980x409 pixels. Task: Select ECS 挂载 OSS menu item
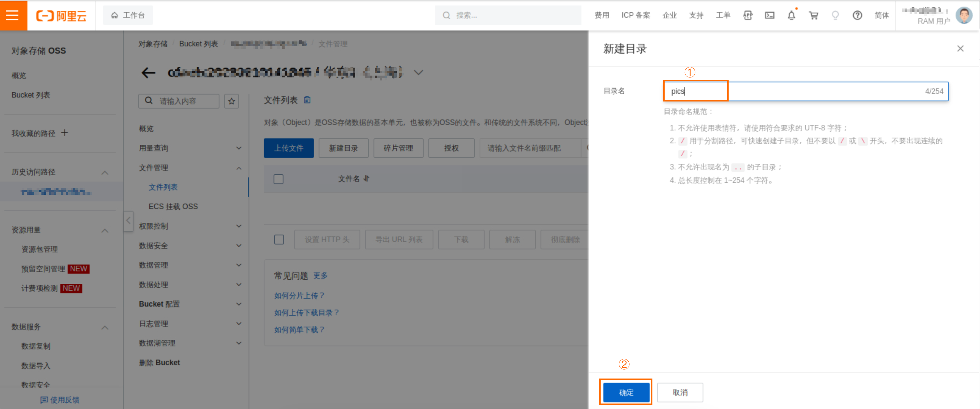tap(173, 207)
